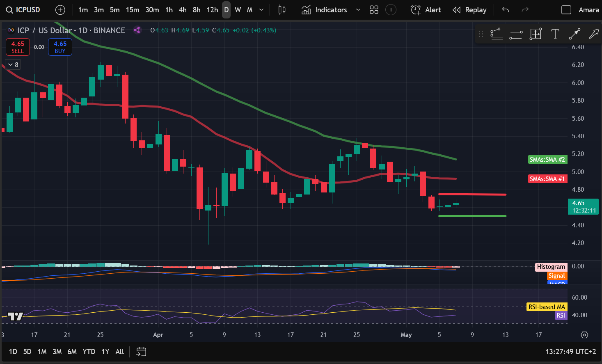Click the ICP / US Dollar symbol title
Image resolution: width=602 pixels, height=364 pixels.
coord(45,30)
